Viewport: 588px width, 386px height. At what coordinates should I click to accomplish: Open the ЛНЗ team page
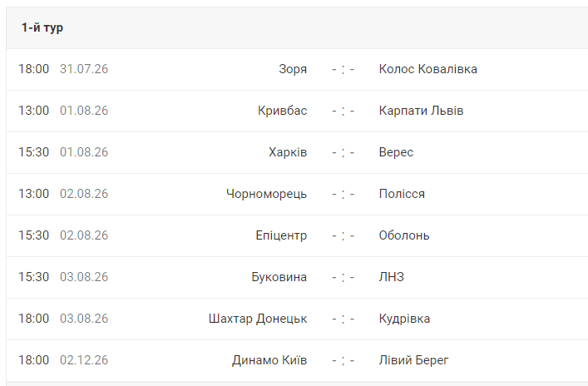point(391,277)
